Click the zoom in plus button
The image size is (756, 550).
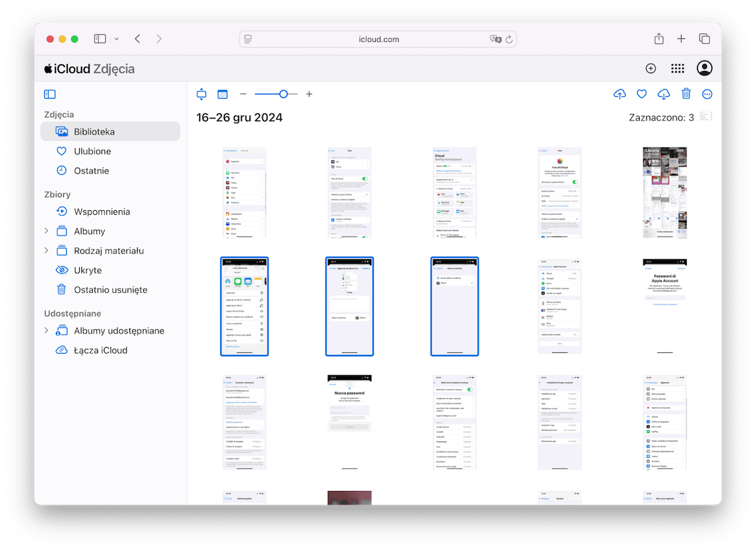309,94
